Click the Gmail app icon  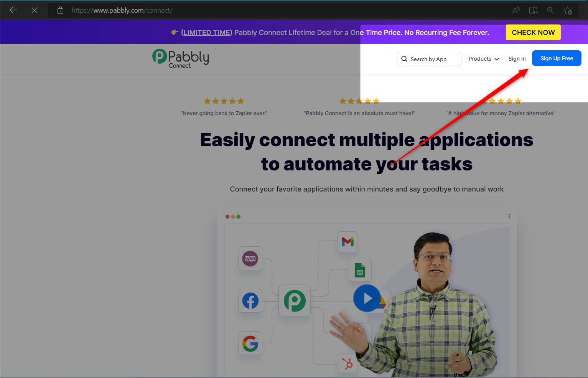tap(348, 242)
